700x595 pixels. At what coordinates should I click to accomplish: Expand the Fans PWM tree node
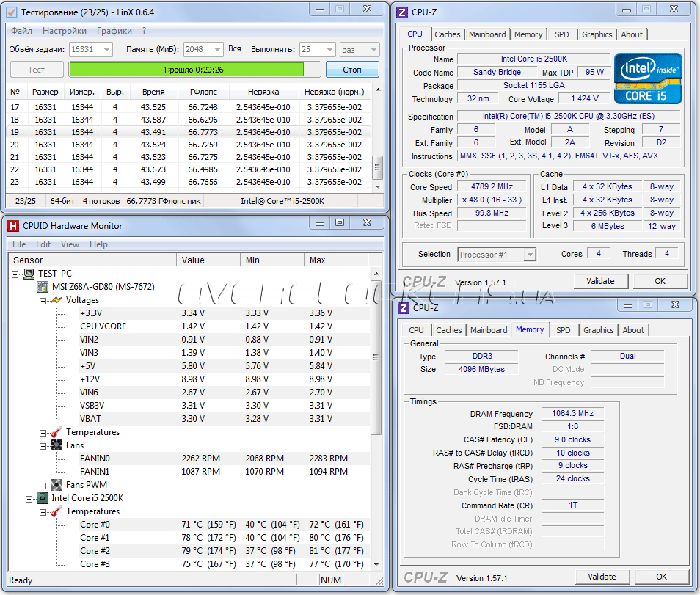click(x=43, y=485)
